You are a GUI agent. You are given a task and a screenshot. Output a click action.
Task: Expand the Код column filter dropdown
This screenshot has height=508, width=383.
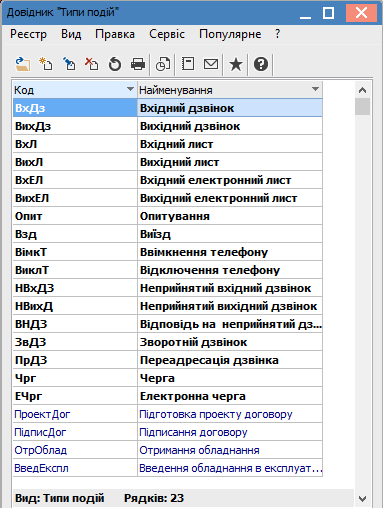pyautogui.click(x=130, y=89)
